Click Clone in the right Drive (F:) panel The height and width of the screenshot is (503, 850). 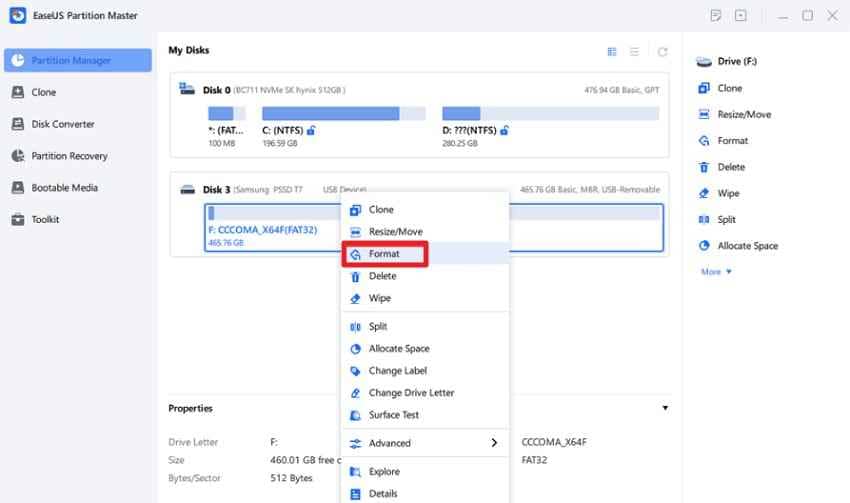point(720,88)
